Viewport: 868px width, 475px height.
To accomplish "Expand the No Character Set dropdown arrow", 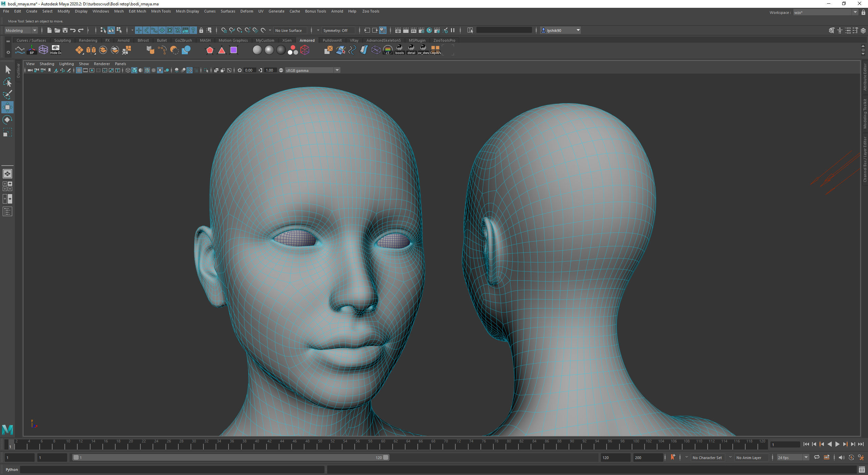I will tap(687, 457).
